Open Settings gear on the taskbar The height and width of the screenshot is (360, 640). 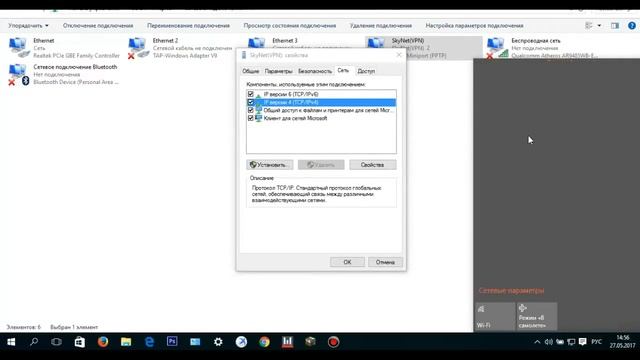218,342
